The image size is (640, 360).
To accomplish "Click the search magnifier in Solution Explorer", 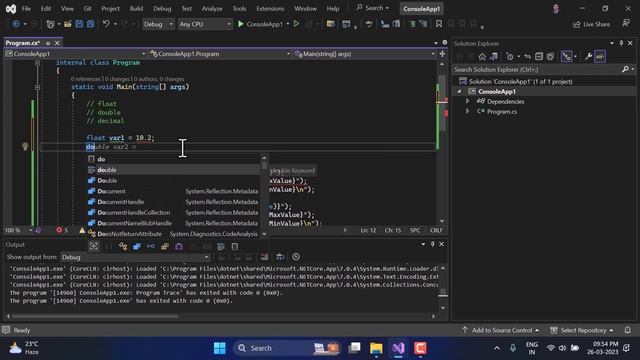I will [625, 69].
